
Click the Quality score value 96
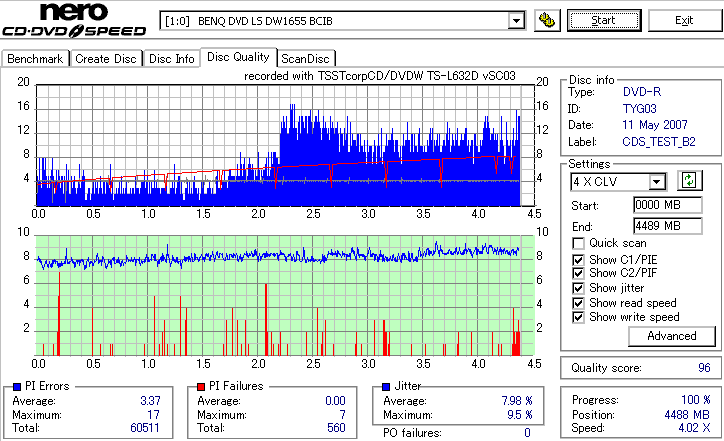click(x=704, y=368)
